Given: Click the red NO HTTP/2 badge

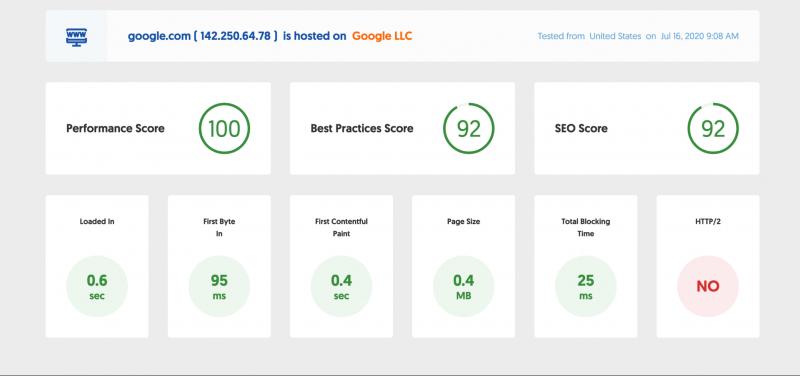Looking at the screenshot, I should [708, 286].
